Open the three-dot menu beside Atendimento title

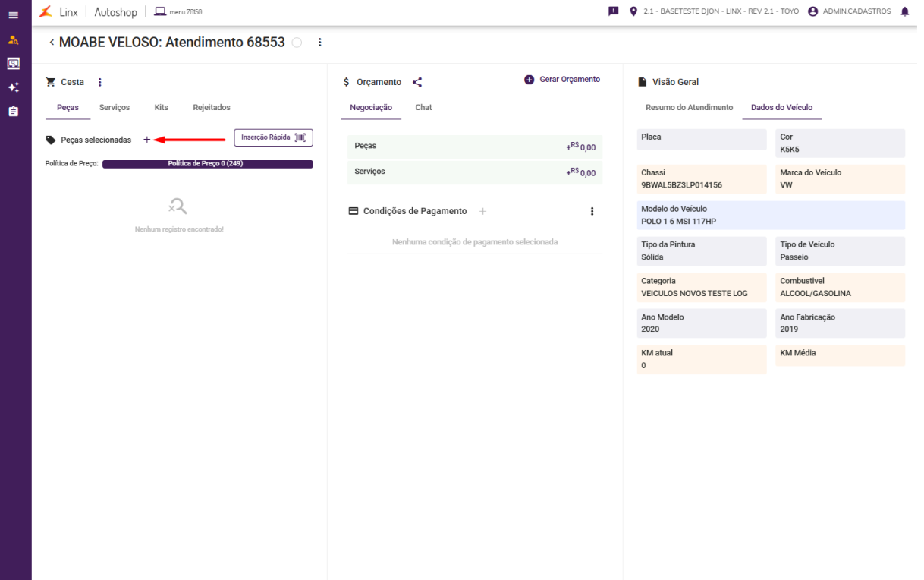(319, 43)
